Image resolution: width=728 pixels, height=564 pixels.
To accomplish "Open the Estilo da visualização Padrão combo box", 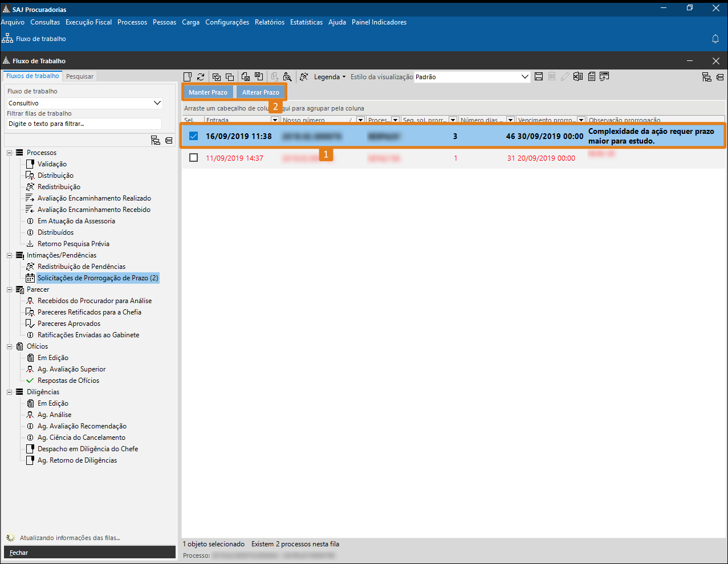I will click(472, 77).
